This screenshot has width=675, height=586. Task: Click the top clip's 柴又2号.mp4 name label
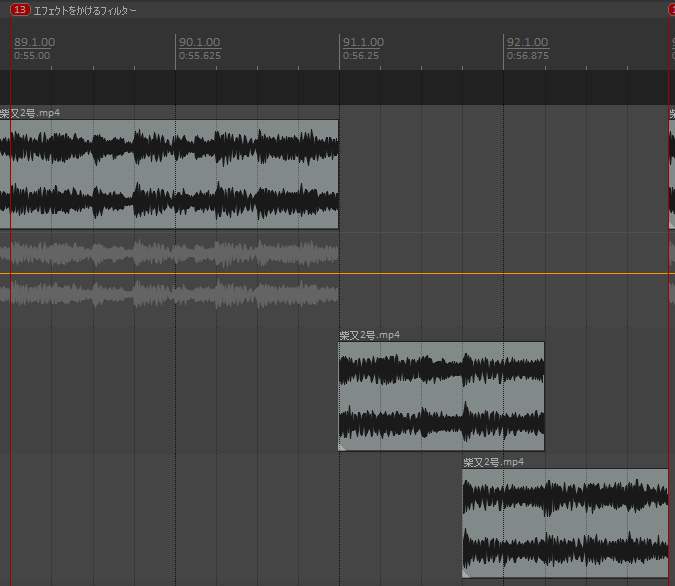pyautogui.click(x=30, y=113)
